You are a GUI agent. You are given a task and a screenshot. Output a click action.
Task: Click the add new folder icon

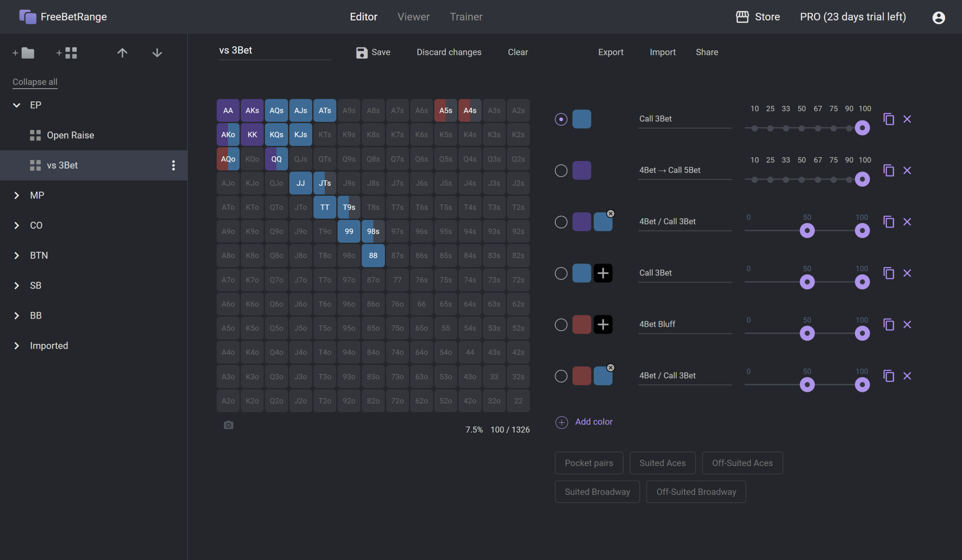click(x=24, y=53)
